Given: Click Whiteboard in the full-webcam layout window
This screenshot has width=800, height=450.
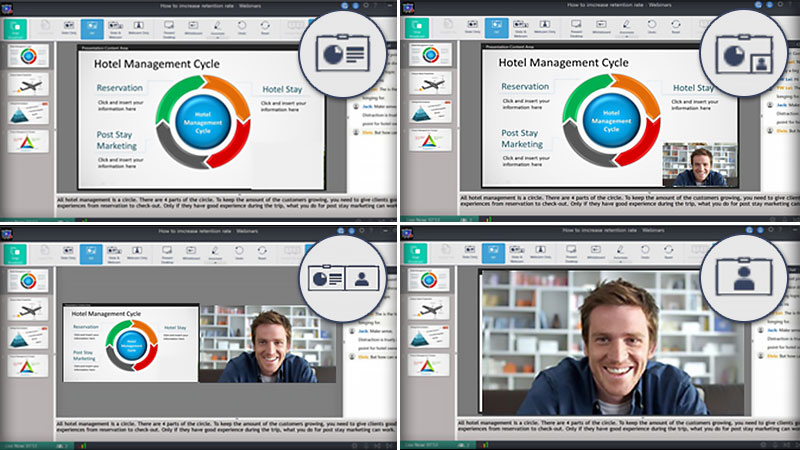Looking at the screenshot, I should pyautogui.click(x=595, y=252).
